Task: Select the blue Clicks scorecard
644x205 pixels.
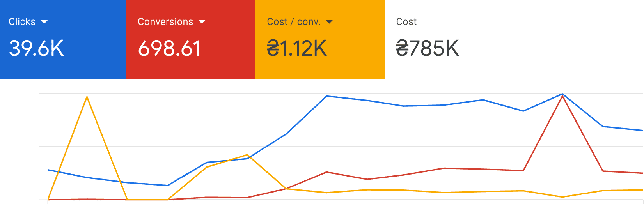Action: [63, 39]
